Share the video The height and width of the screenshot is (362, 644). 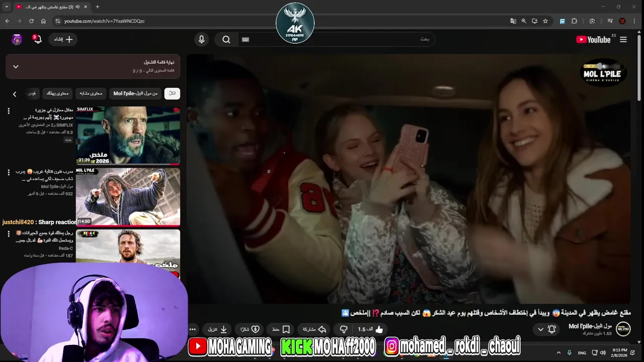pyautogui.click(x=314, y=329)
